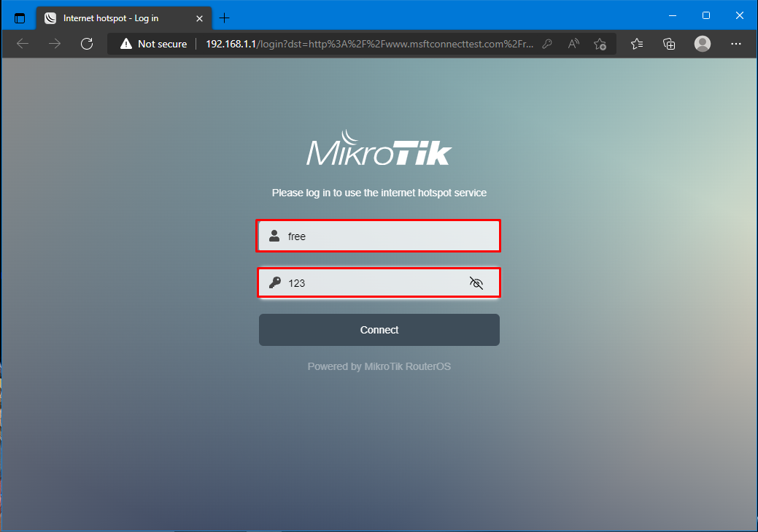This screenshot has height=532, width=758.
Task: Click Powered by MikroTik RouterOS text
Action: coord(379,366)
